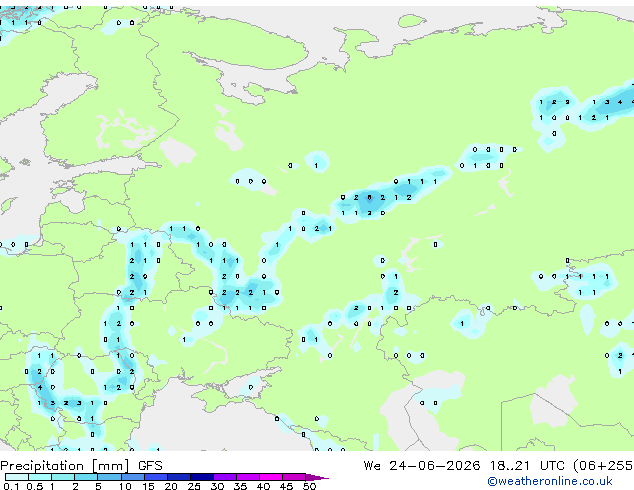Click the legend label '20'
Viewport: 634px width, 490px height.
tap(171, 486)
